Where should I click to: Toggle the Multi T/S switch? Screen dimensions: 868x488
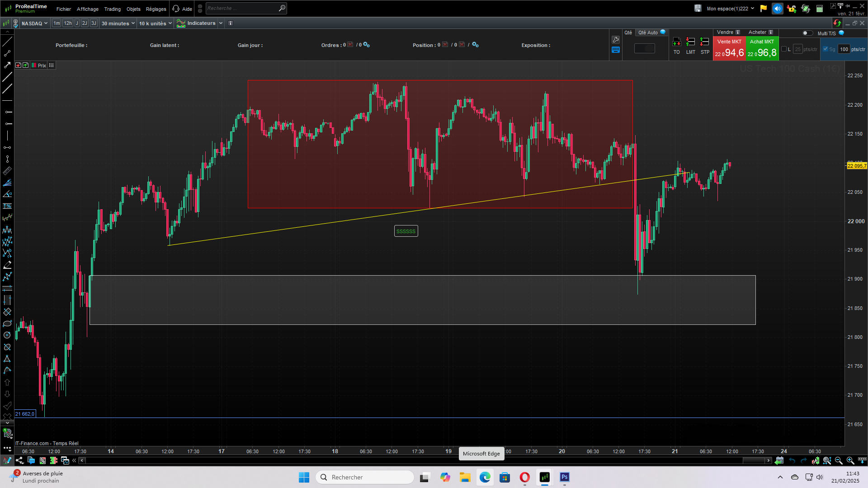[807, 33]
